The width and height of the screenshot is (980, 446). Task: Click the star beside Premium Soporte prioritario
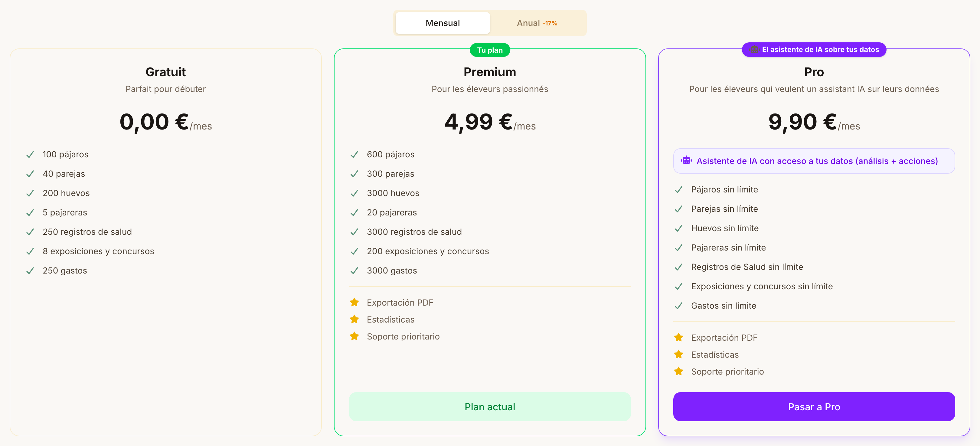point(354,336)
